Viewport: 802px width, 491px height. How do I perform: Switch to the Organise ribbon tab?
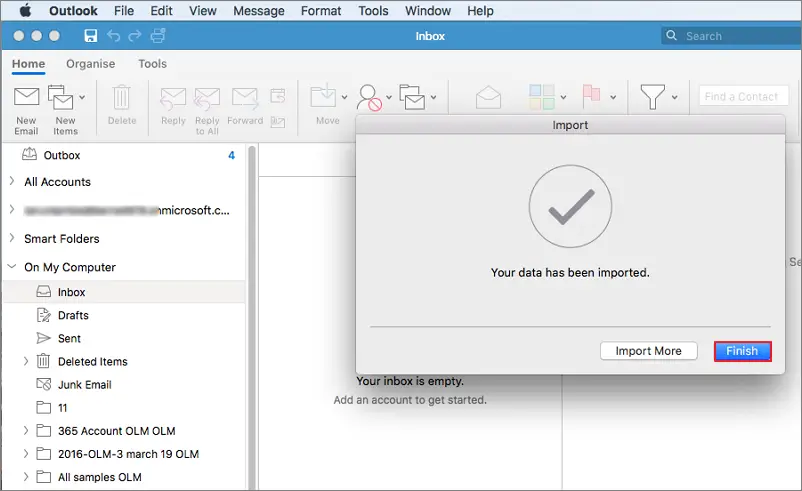(x=91, y=64)
